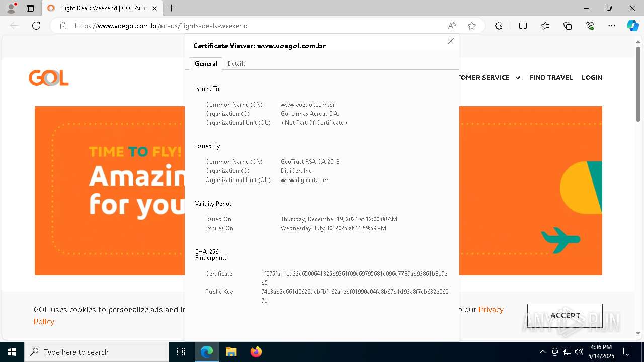Refresh the current page
Viewport: 644px width, 362px height.
pyautogui.click(x=36, y=26)
